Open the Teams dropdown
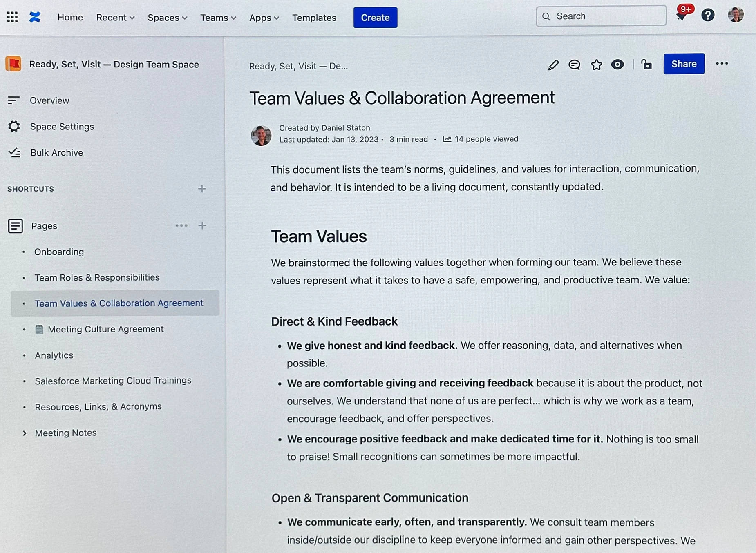Image resolution: width=756 pixels, height=553 pixels. pos(218,18)
